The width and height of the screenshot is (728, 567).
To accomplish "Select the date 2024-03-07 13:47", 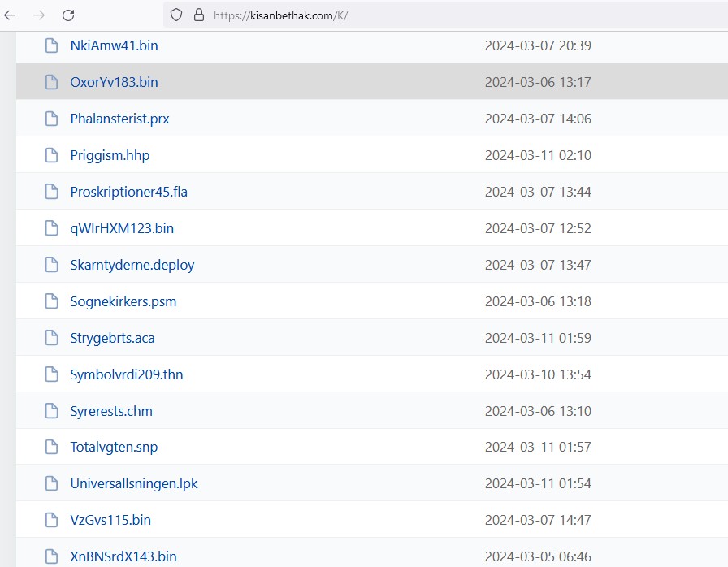I will pyautogui.click(x=538, y=265).
